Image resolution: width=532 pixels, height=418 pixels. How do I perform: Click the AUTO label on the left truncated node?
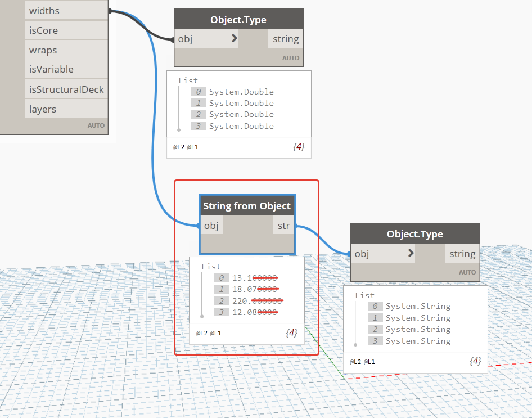[x=96, y=125]
